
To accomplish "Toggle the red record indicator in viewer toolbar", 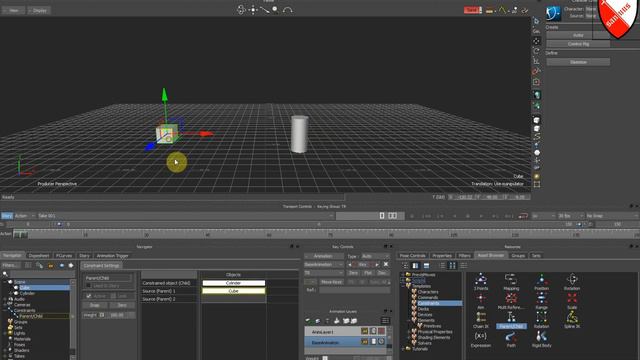I will [x=472, y=10].
